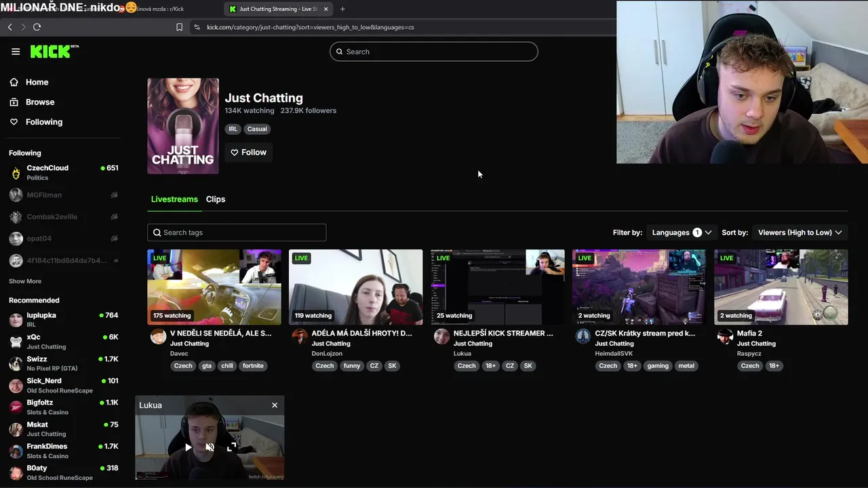868x488 pixels.
Task: Go to Browse in sidebar
Action: tap(40, 102)
